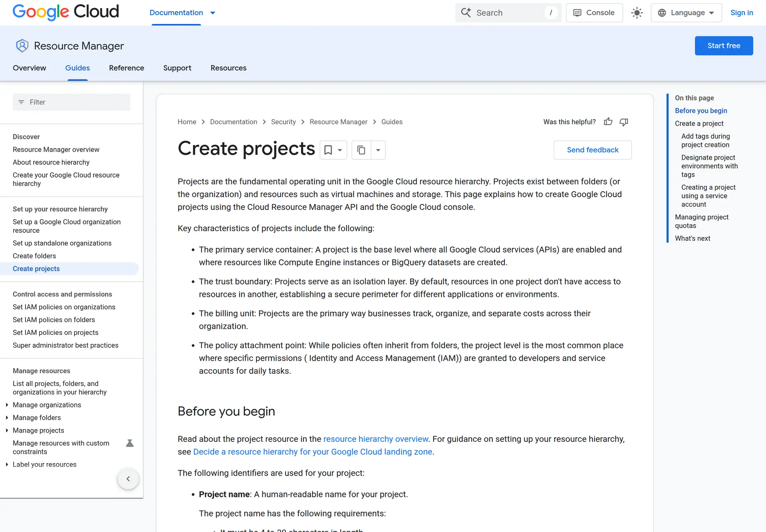Jump to What's next section
This screenshot has width=766, height=532.
[693, 238]
